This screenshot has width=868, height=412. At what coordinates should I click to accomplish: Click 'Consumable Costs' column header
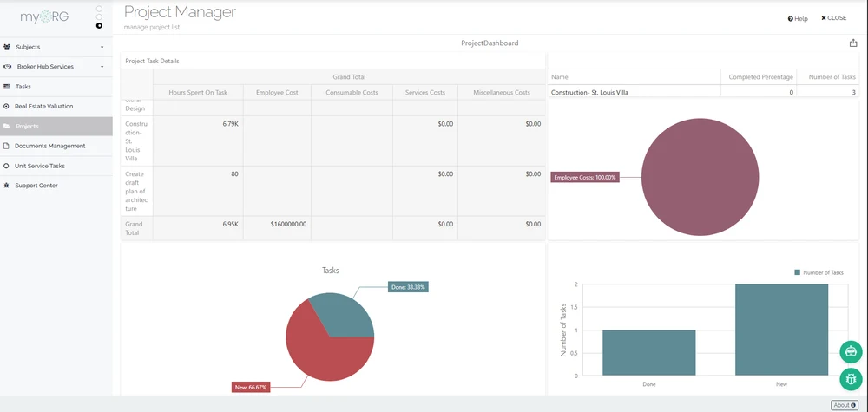click(352, 92)
